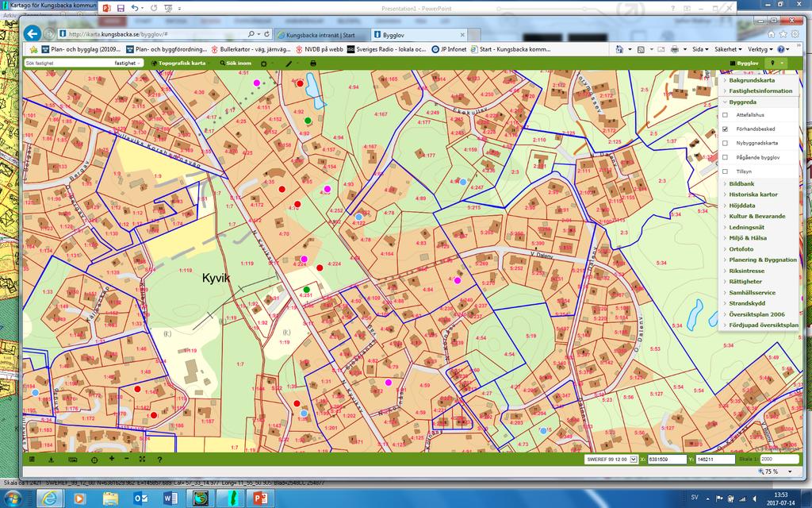
Task: Open Word from the taskbar
Action: tap(170, 498)
